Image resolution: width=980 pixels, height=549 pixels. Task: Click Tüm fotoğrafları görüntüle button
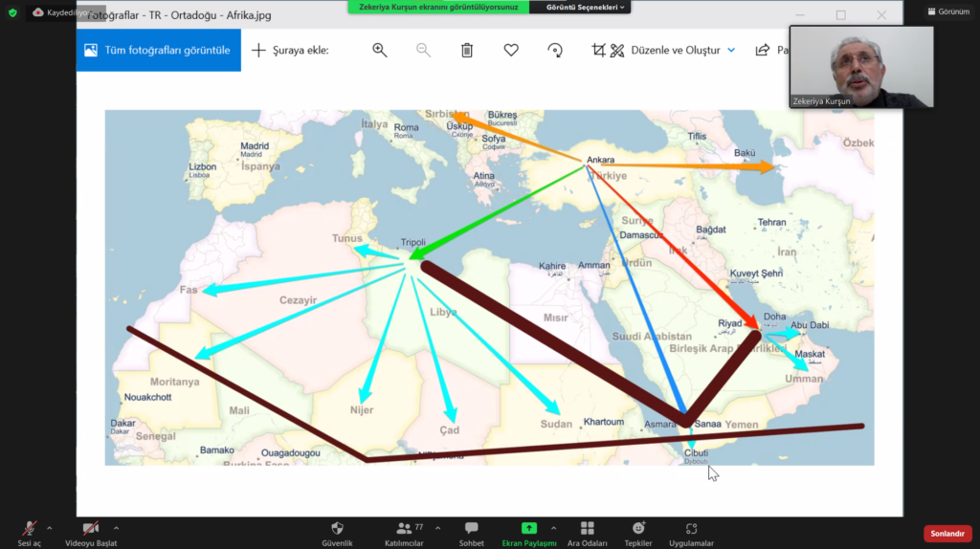click(x=159, y=50)
